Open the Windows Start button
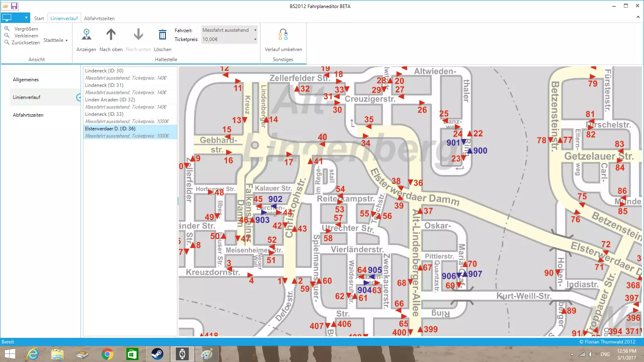Image resolution: width=644 pixels, height=362 pixels. tap(10, 354)
